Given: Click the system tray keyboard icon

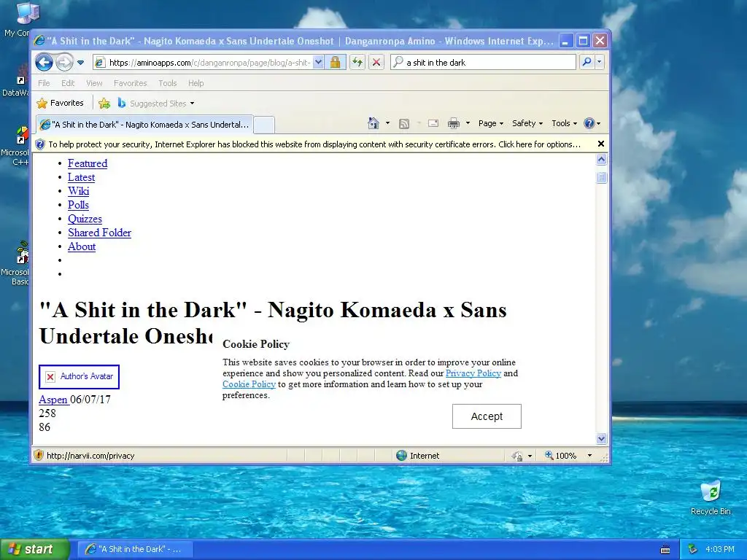Looking at the screenshot, I should click(x=665, y=550).
